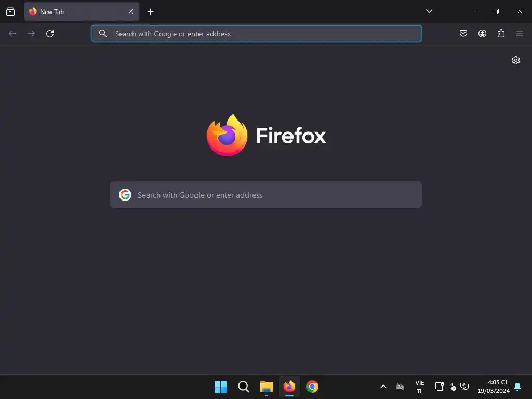Click the address bar search field
Screen dimensions: 532x399
tap(257, 34)
